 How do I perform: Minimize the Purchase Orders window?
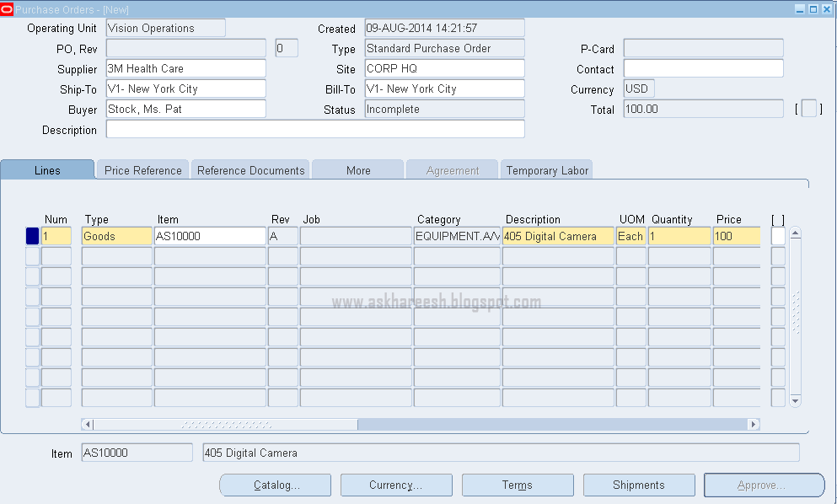800,9
